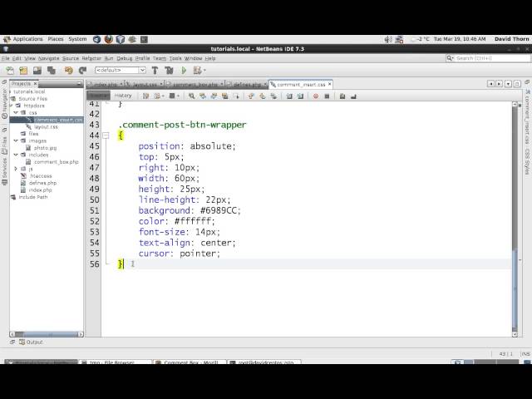
Task: Select photo.jpg in the Projects tree
Action: click(46, 148)
